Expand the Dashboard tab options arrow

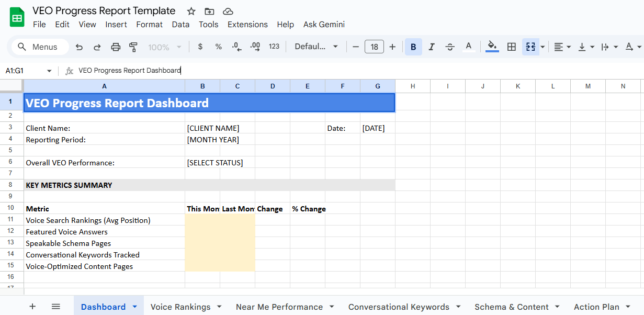(134, 307)
